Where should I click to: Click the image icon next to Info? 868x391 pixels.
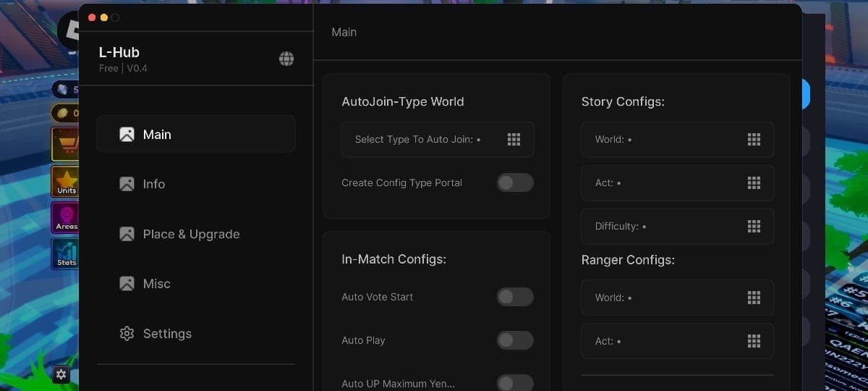point(127,184)
